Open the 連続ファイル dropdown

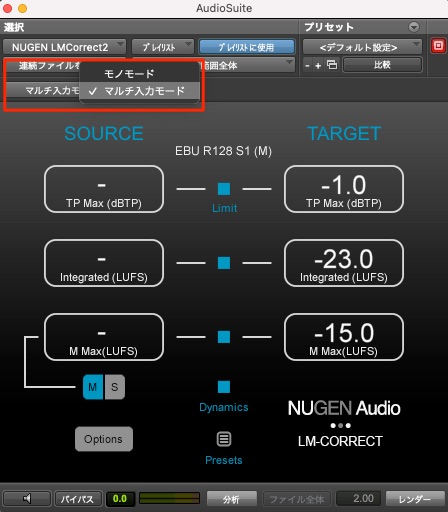[x=42, y=65]
